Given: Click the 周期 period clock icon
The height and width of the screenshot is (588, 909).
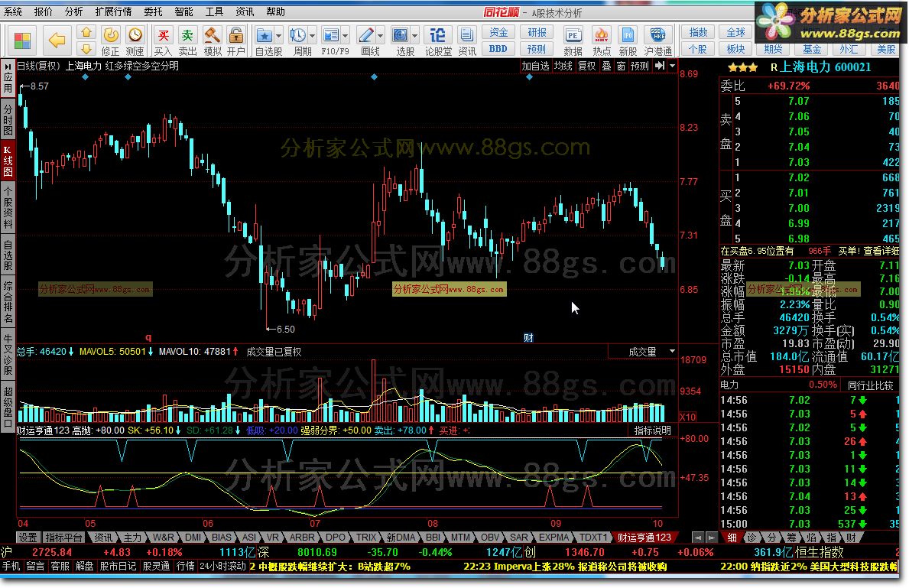Looking at the screenshot, I should tap(298, 36).
